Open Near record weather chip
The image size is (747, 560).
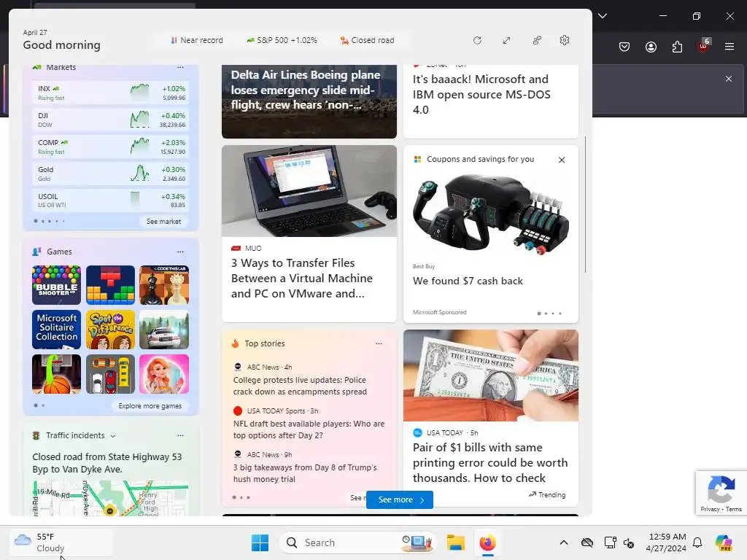pos(197,41)
